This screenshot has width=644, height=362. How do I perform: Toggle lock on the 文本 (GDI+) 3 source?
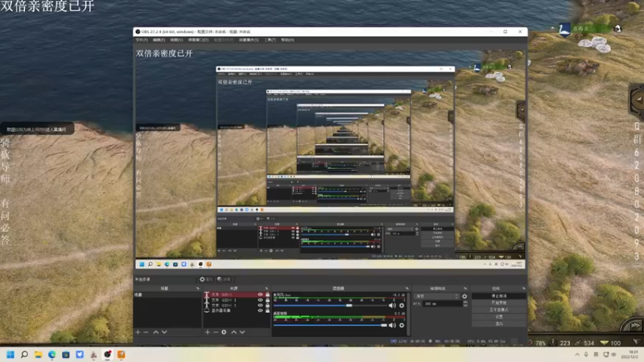(x=267, y=300)
